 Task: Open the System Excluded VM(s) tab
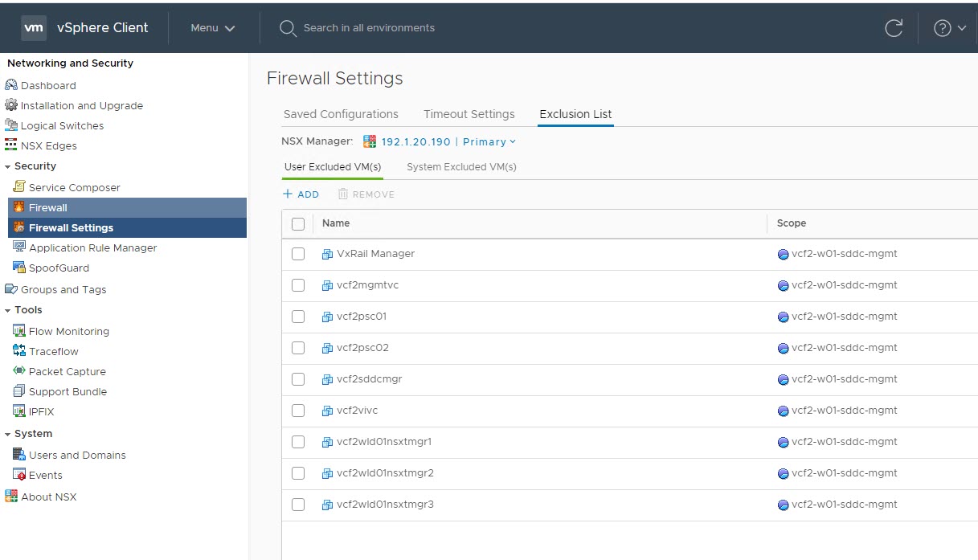[461, 167]
